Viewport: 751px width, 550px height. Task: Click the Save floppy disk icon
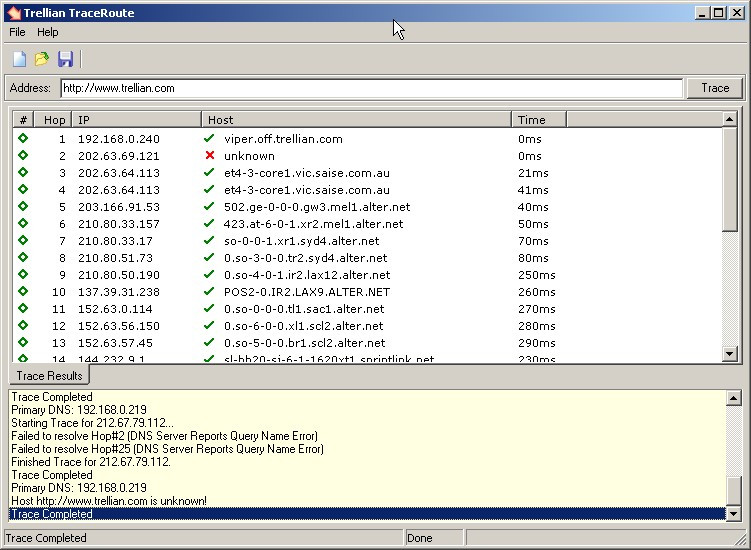[x=65, y=59]
